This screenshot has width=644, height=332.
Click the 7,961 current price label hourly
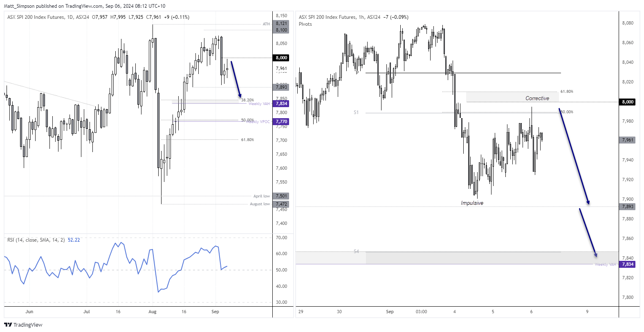(628, 140)
